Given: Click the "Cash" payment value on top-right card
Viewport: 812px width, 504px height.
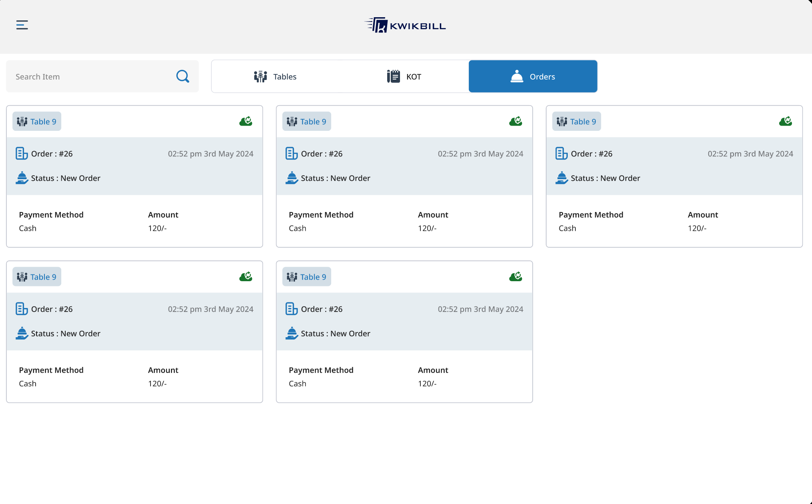Looking at the screenshot, I should coord(567,228).
